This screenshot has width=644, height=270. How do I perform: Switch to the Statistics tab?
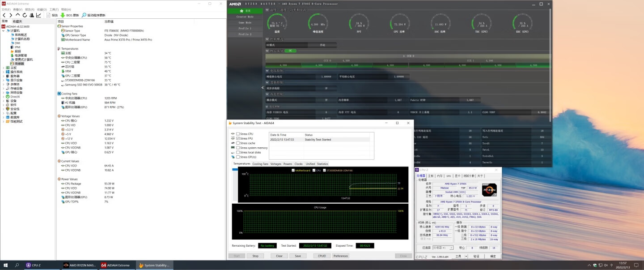click(x=322, y=164)
